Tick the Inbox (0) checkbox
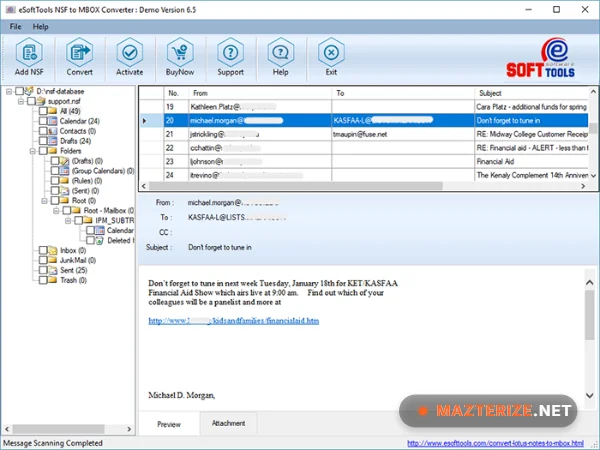This screenshot has width=600, height=450. pos(43,250)
